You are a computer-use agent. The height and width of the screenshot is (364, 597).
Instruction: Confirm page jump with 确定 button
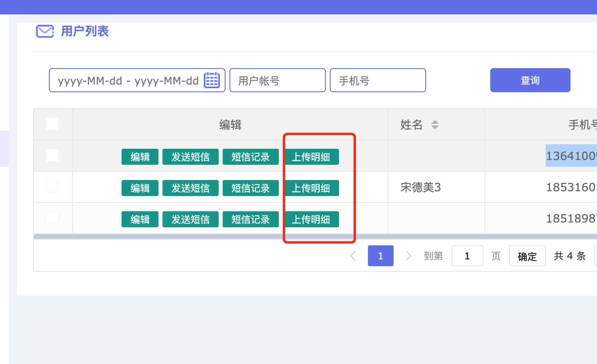click(527, 256)
